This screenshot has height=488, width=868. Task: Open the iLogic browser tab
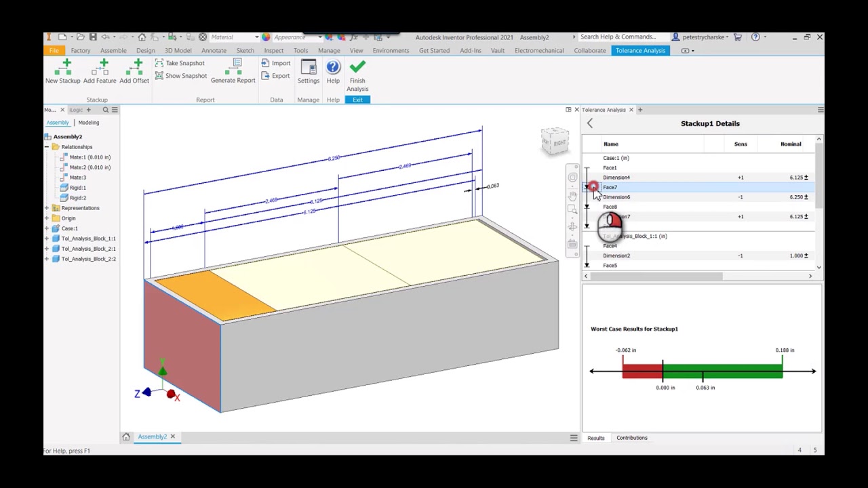click(76, 110)
